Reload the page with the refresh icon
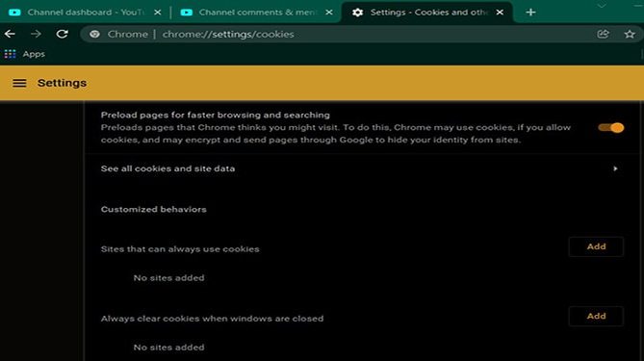644x361 pixels. point(62,34)
